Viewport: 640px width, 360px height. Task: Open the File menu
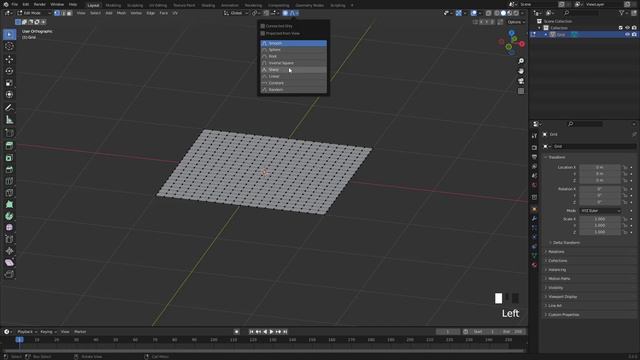pyautogui.click(x=15, y=4)
